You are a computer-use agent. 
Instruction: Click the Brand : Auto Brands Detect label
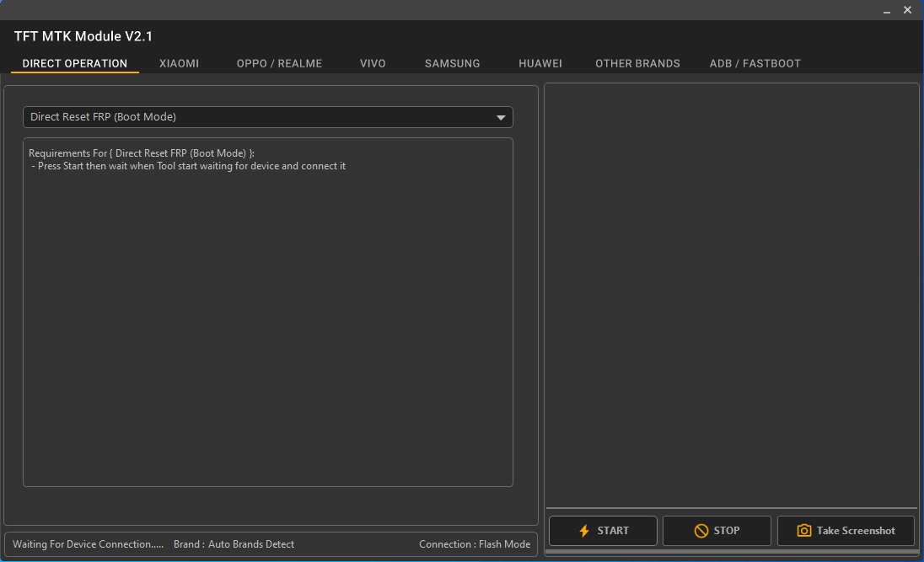pos(234,544)
